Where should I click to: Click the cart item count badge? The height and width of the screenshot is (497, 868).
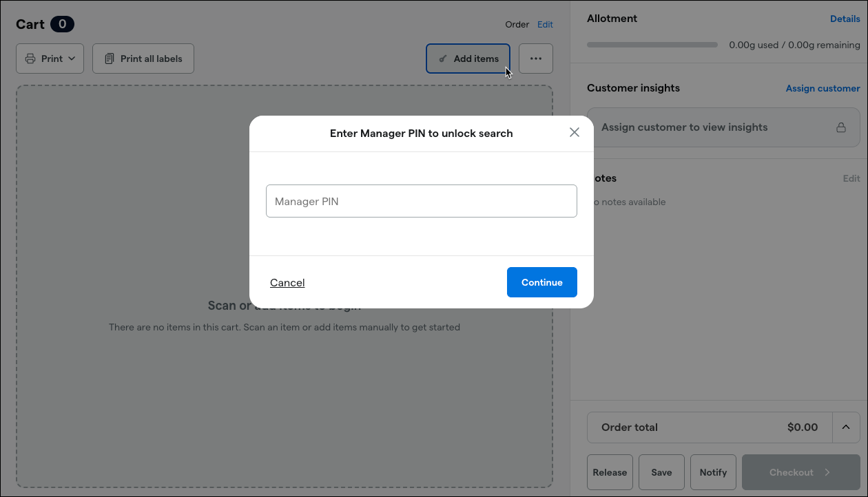(x=62, y=24)
